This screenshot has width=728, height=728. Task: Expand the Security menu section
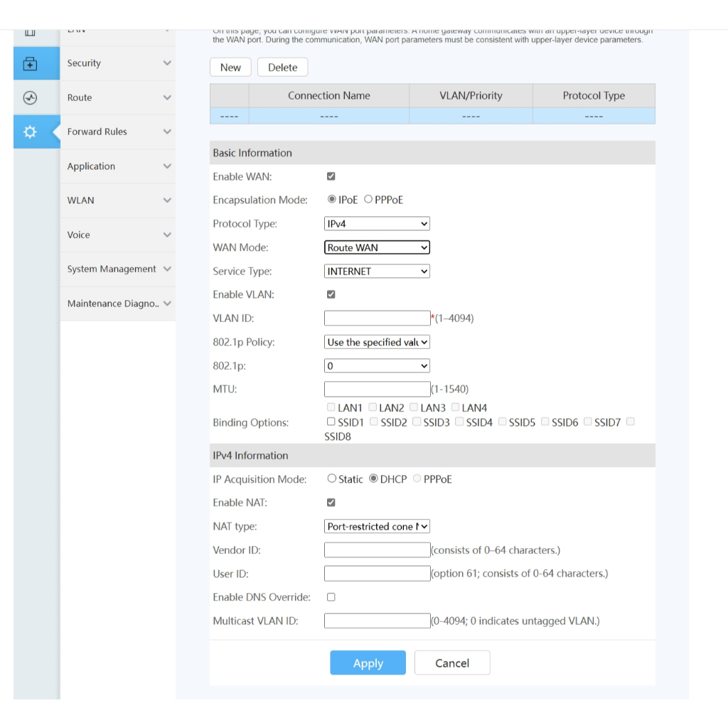[x=117, y=63]
